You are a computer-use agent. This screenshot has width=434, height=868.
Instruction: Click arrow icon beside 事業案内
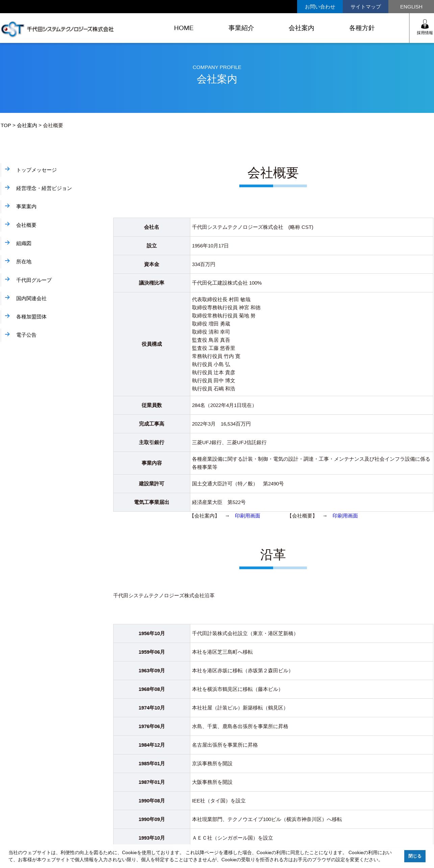click(7, 206)
